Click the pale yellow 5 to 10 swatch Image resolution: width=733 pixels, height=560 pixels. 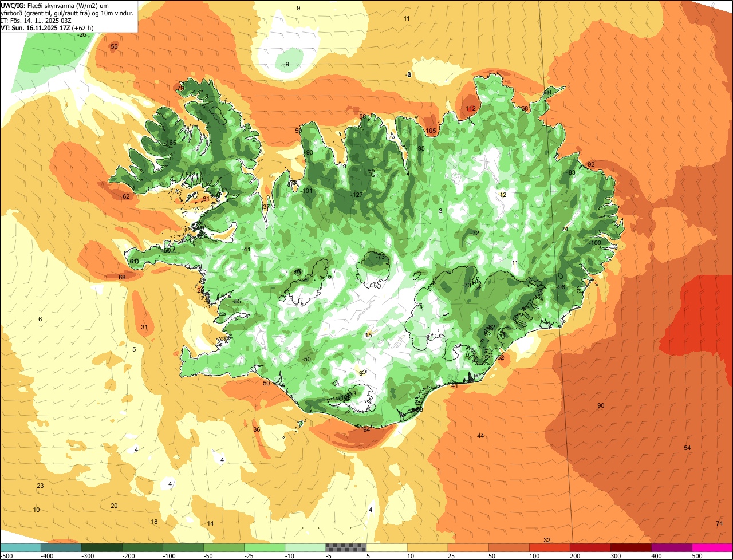[x=386, y=547]
